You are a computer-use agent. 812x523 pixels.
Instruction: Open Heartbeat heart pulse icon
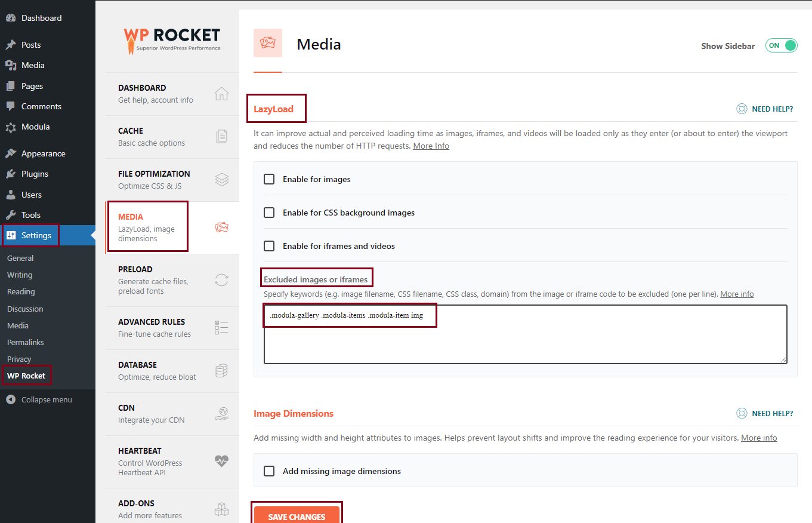point(221,461)
